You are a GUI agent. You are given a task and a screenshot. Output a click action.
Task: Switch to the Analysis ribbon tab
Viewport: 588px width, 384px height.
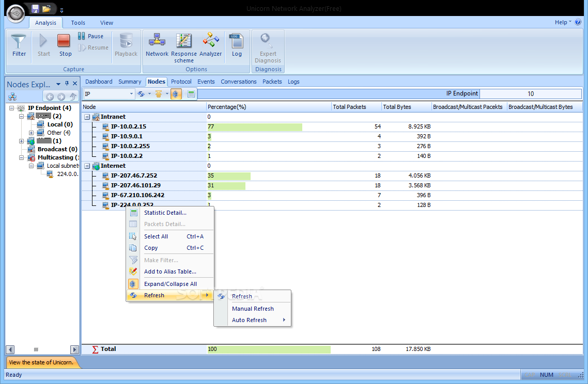(45, 23)
